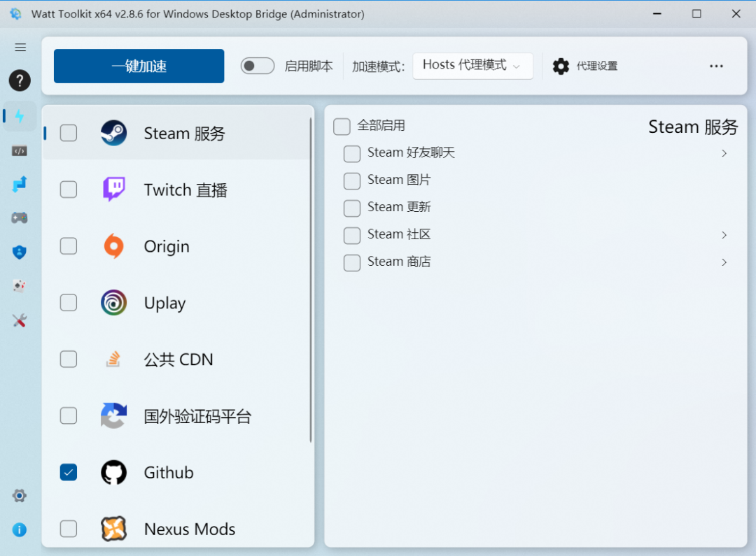The height and width of the screenshot is (556, 756).
Task: Open the settings gear in the sidebar
Action: (x=20, y=495)
